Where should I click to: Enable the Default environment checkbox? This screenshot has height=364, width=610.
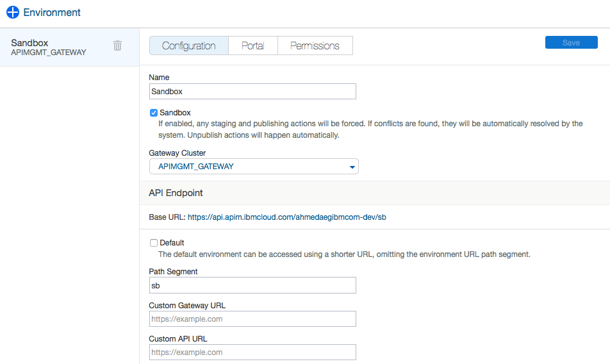pyautogui.click(x=154, y=243)
